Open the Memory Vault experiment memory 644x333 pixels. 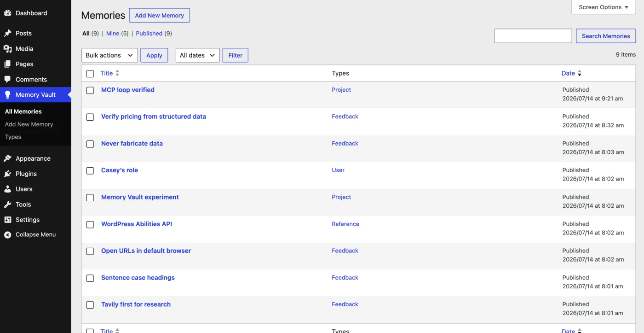140,197
